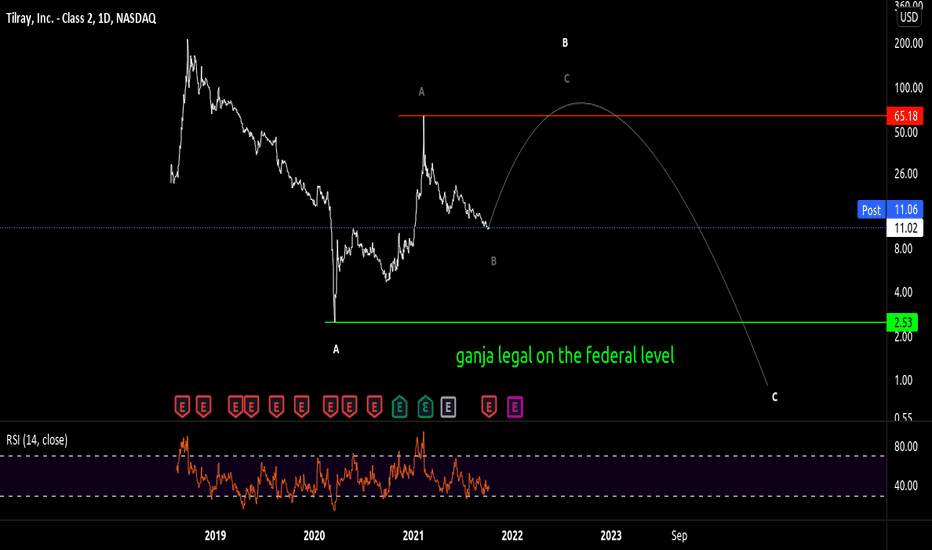Click 2019 on the time axis

click(x=215, y=536)
